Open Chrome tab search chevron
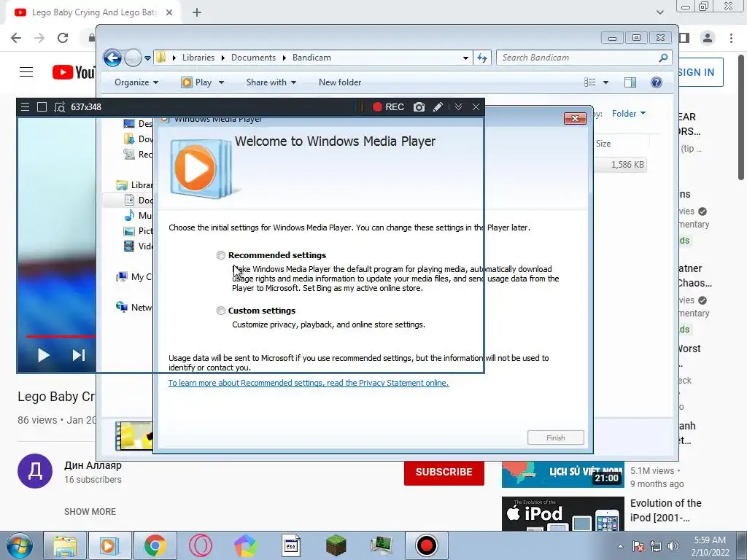Viewport: 747px width, 560px height. coord(659,12)
